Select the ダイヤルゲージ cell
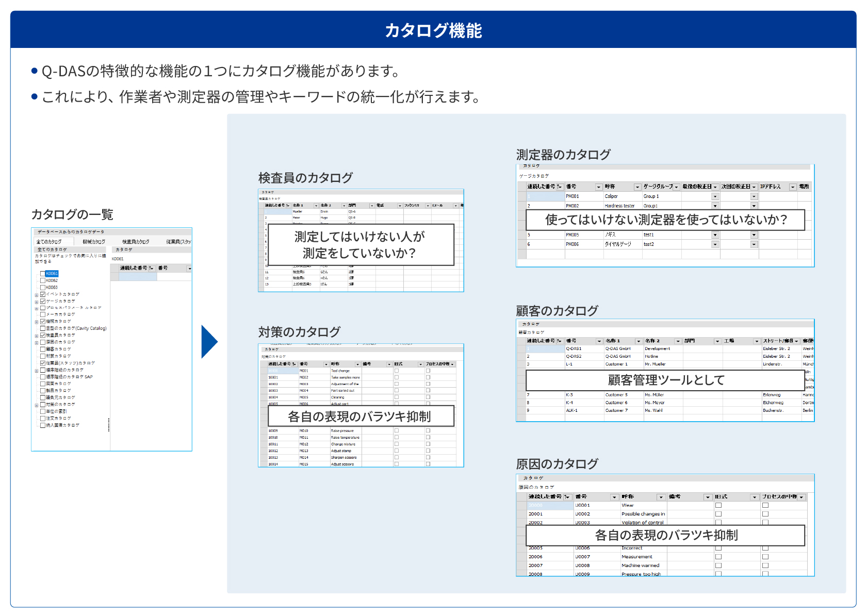Image resolution: width=867 pixels, height=616 pixels. pos(623,244)
